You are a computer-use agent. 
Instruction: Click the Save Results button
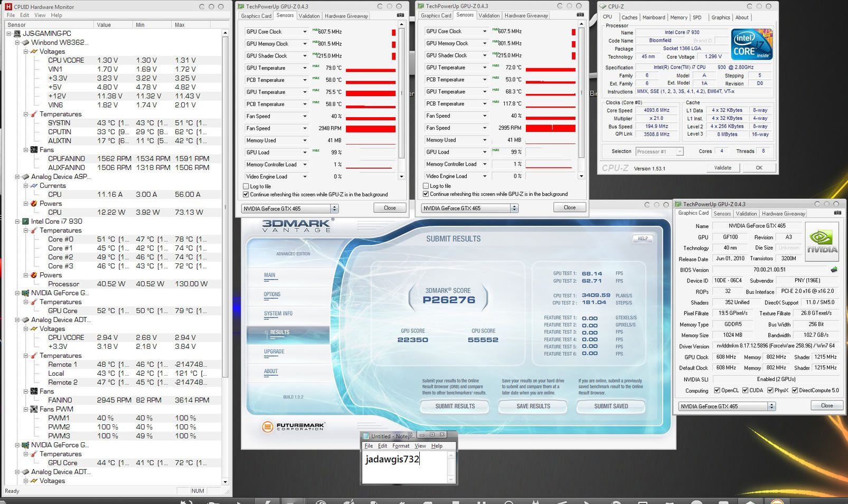533,406
